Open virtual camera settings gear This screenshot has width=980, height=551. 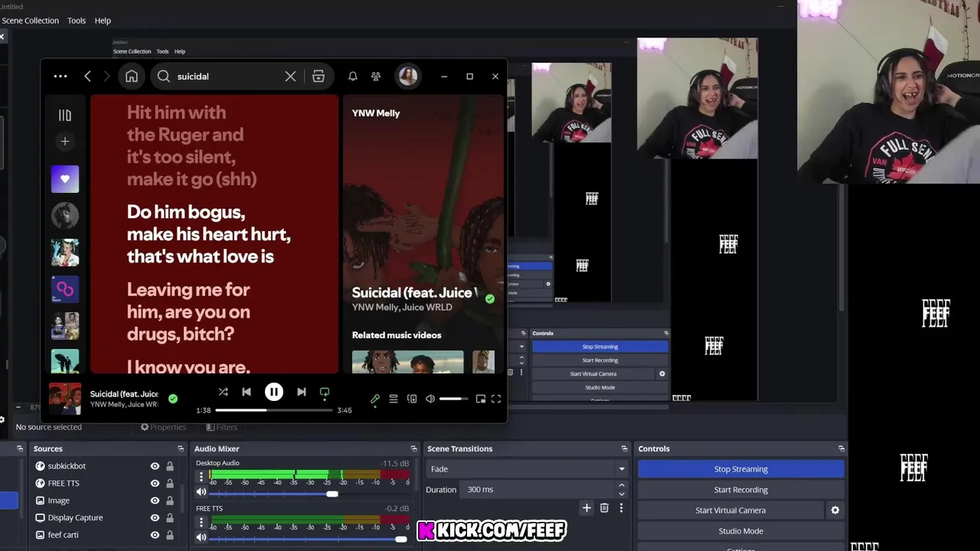coord(835,510)
